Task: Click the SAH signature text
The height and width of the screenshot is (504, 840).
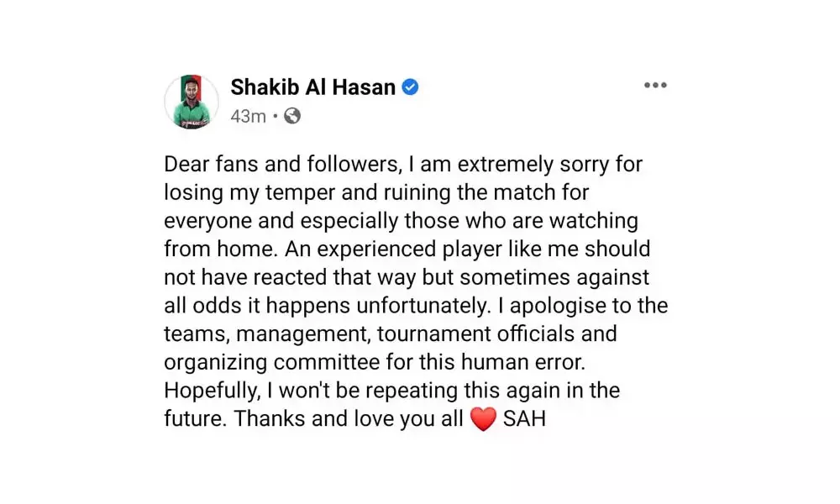Action: pos(525,418)
